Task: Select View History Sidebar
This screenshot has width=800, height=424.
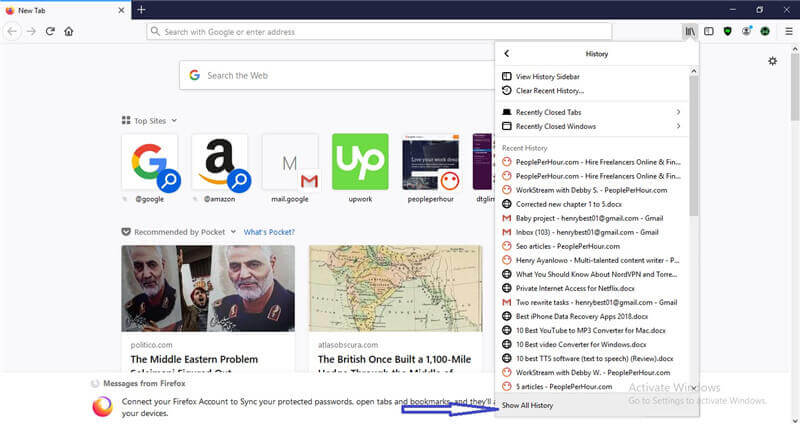Action: coord(547,77)
